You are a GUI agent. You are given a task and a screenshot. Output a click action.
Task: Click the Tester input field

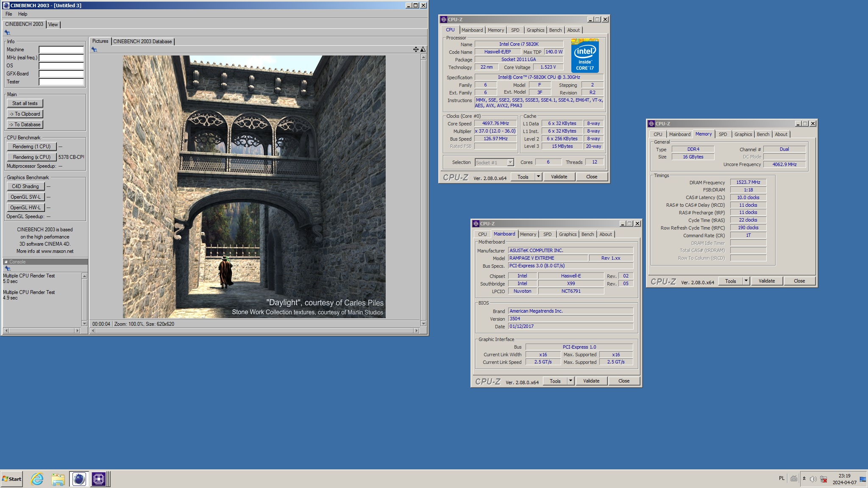(61, 82)
